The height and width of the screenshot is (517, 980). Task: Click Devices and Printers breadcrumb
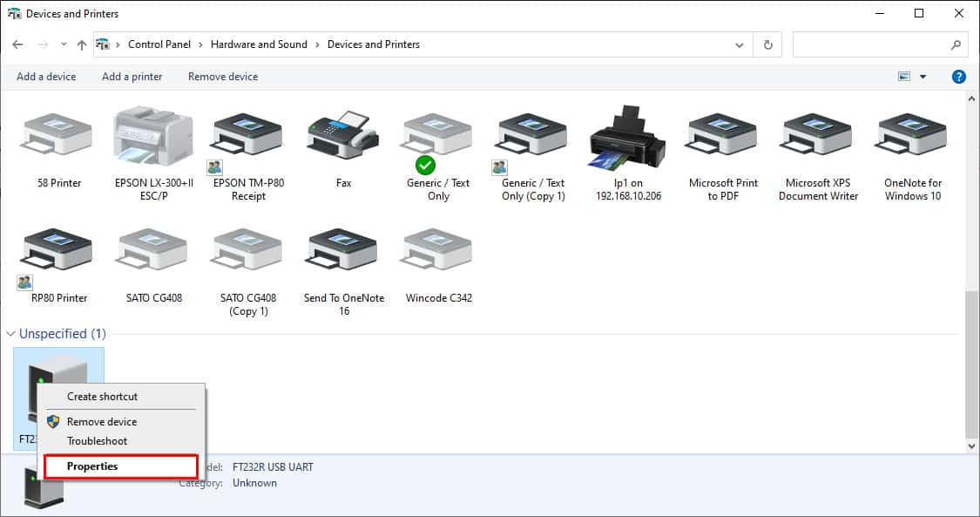[374, 44]
